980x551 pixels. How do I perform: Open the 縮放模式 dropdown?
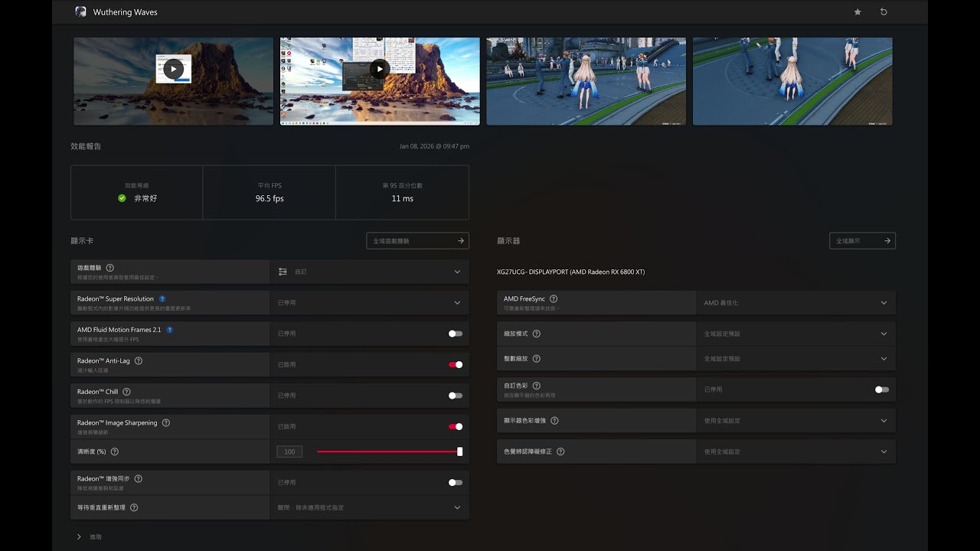[x=795, y=334]
